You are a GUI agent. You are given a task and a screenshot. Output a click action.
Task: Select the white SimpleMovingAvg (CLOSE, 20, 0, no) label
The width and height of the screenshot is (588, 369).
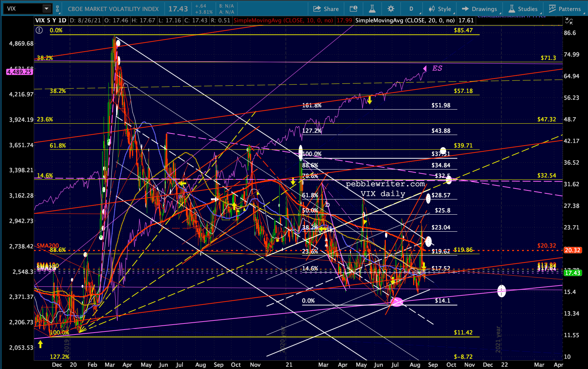coord(405,20)
